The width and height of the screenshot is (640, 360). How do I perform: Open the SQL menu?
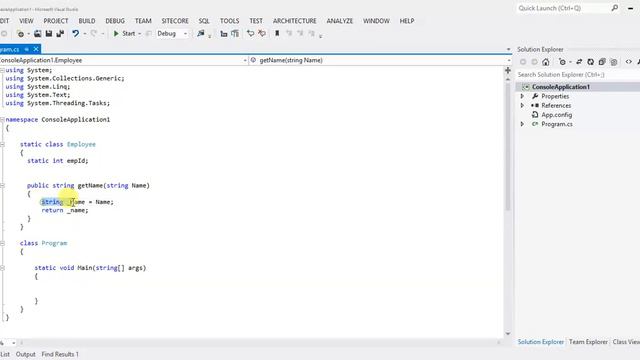(x=204, y=21)
